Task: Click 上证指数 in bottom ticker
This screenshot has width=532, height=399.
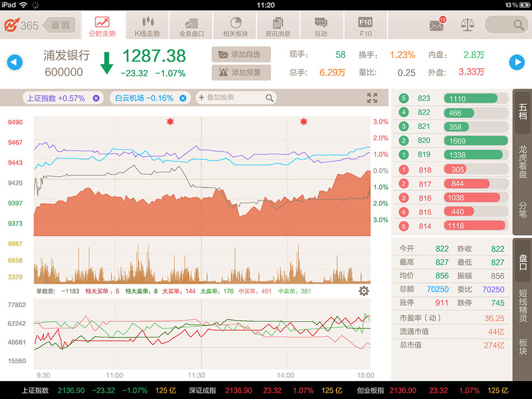Action: coord(35,391)
